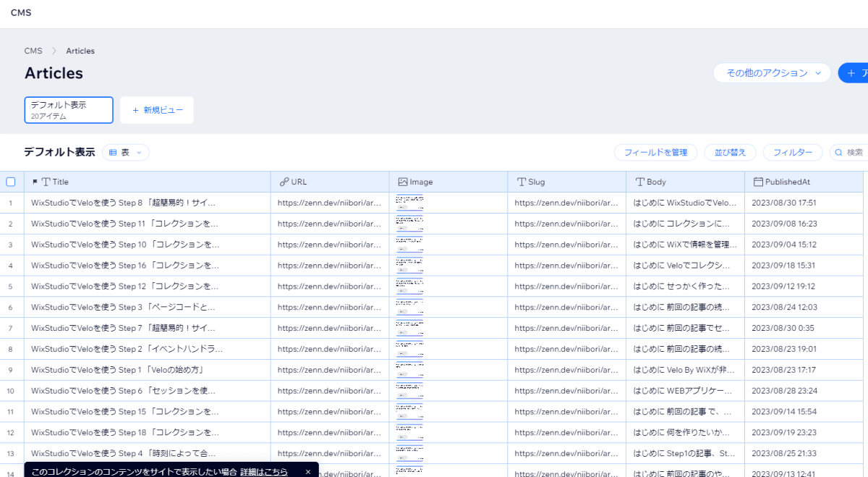Click the PublishedAt calendar icon
The height and width of the screenshot is (477, 868).
click(759, 182)
